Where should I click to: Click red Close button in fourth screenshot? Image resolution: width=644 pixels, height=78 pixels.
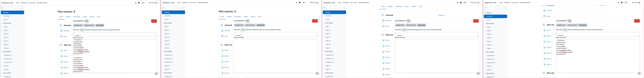tap(637, 21)
